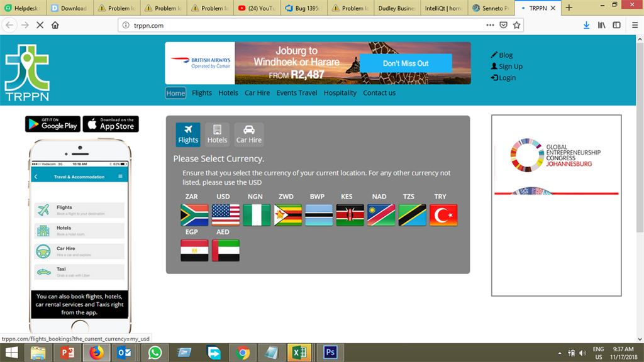The image size is (644, 362).
Task: Open Photoshop from the taskbar
Action: click(x=330, y=353)
